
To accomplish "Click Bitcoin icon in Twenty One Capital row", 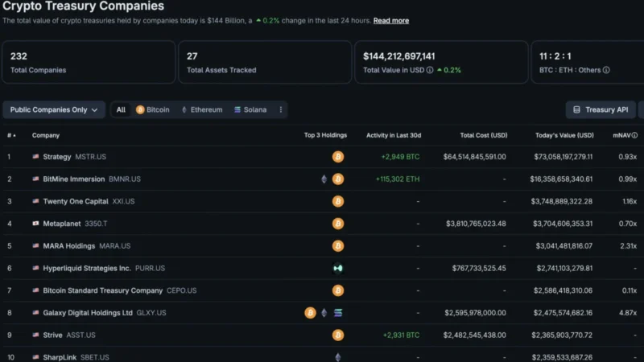I will click(x=338, y=201).
